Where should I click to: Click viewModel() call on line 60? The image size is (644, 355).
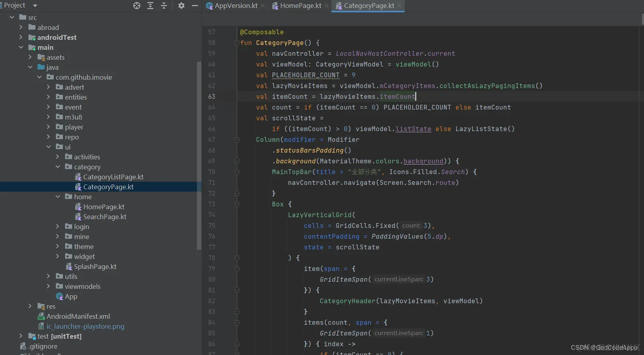(x=417, y=64)
